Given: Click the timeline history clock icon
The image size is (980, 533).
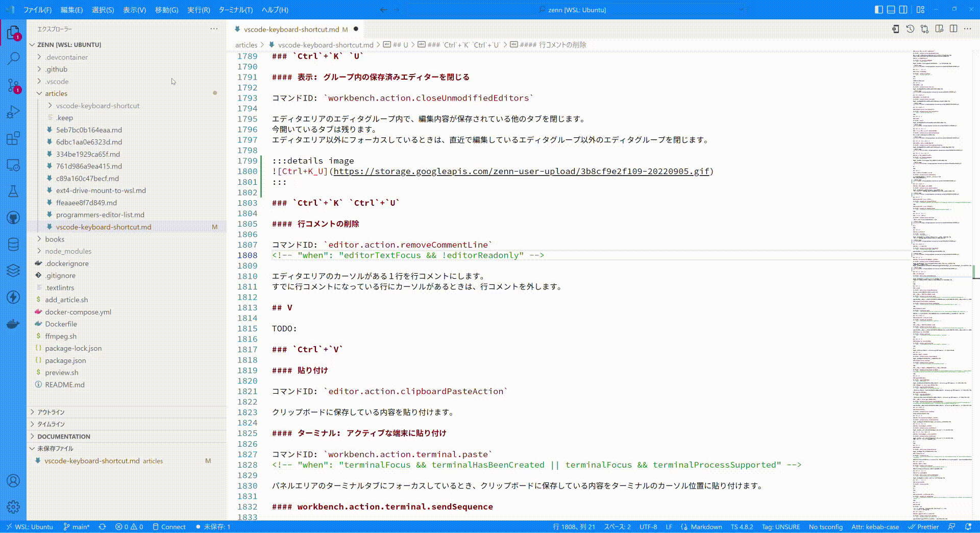Looking at the screenshot, I should tap(910, 29).
